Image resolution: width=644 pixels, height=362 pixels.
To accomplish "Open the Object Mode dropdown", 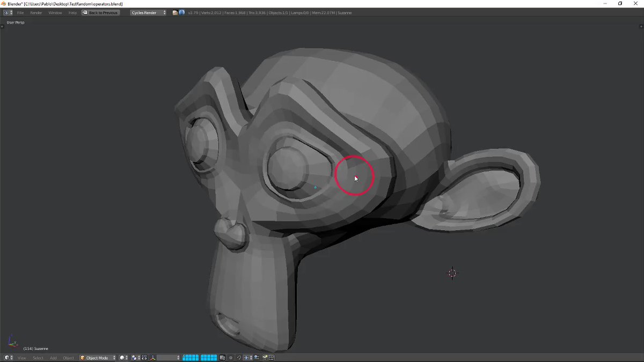I will pyautogui.click(x=98, y=358).
